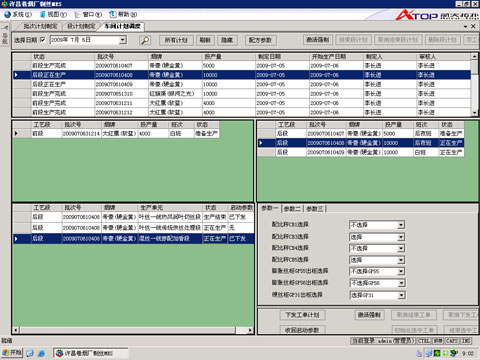The width and height of the screenshot is (480, 360).
Task: Open the 帮助 menu
Action: [123, 14]
